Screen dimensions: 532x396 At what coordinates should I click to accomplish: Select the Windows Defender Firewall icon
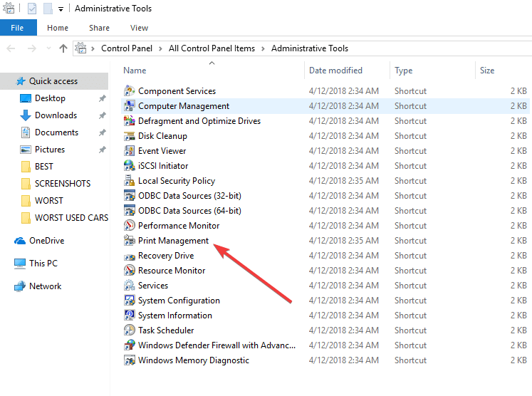pyautogui.click(x=130, y=345)
